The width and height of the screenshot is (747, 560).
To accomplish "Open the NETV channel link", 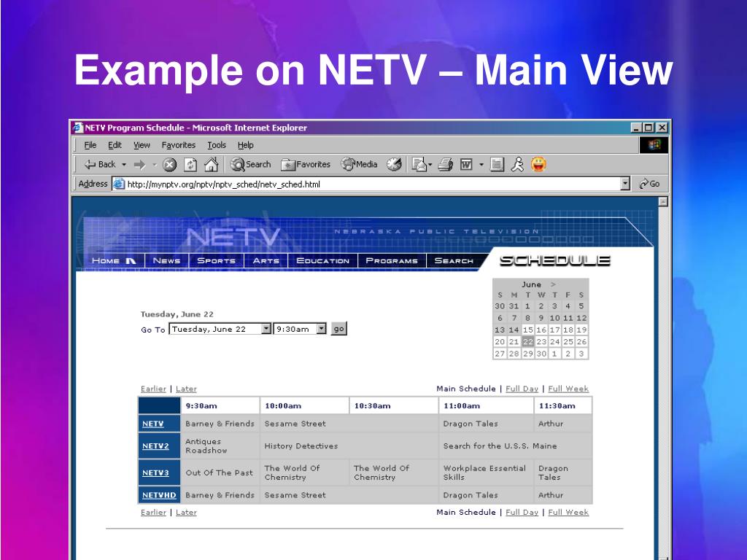I will pyautogui.click(x=153, y=424).
